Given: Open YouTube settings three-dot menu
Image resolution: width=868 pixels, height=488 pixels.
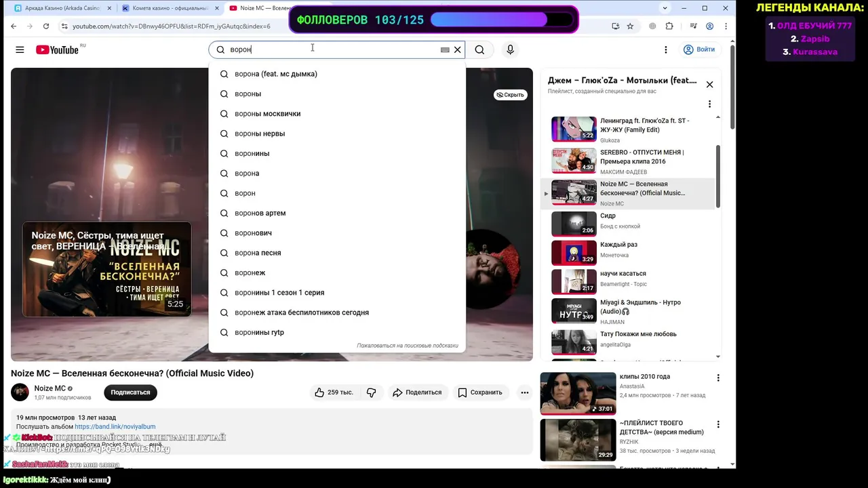Looking at the screenshot, I should tap(666, 49).
